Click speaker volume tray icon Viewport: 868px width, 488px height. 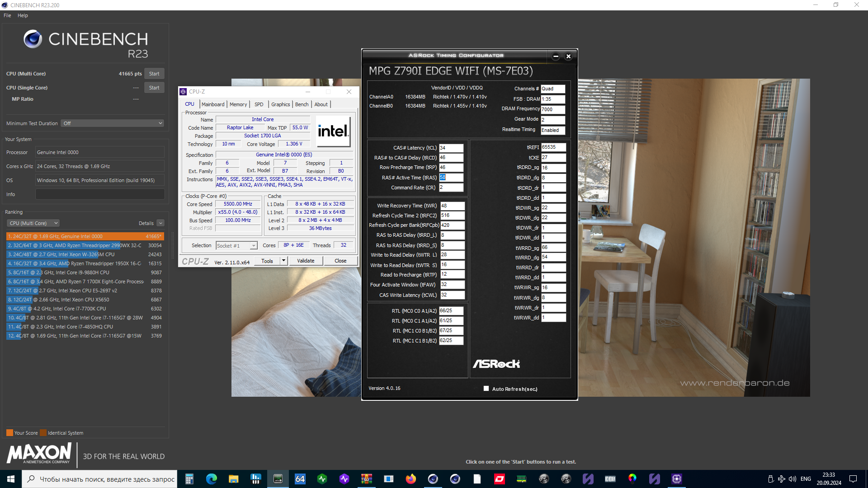(x=792, y=479)
